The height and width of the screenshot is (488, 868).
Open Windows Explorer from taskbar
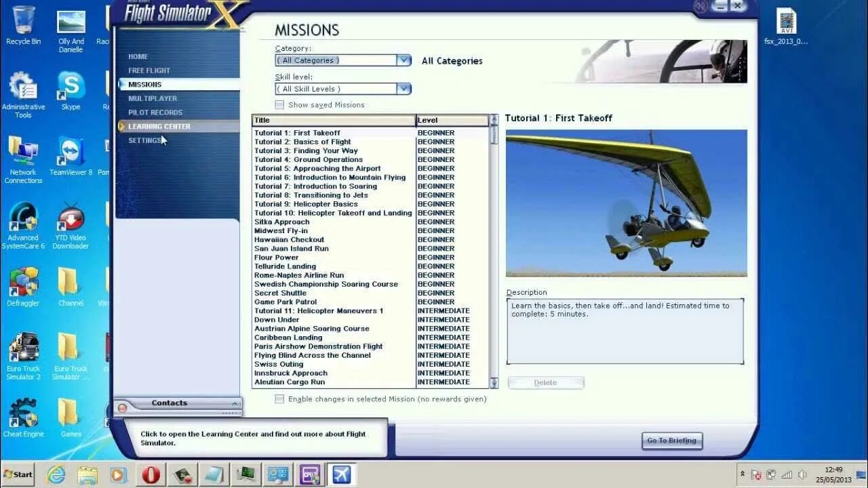coord(87,474)
